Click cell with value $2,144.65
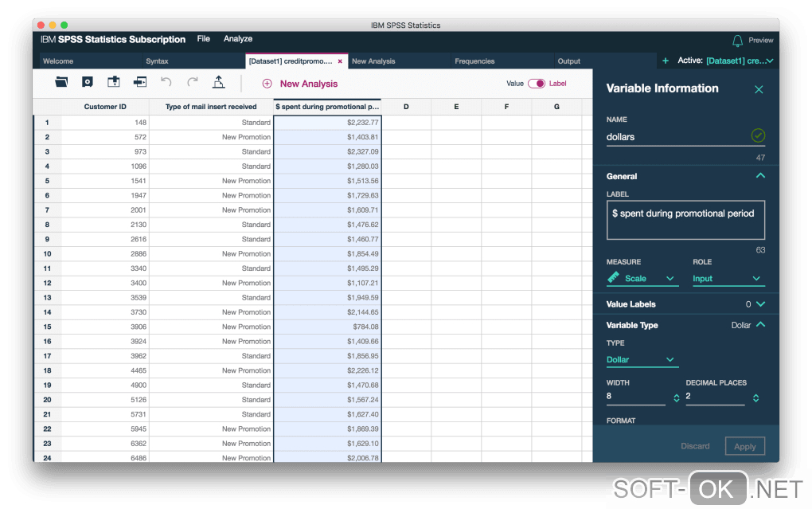Viewport: 812px width, 509px height. coord(327,312)
